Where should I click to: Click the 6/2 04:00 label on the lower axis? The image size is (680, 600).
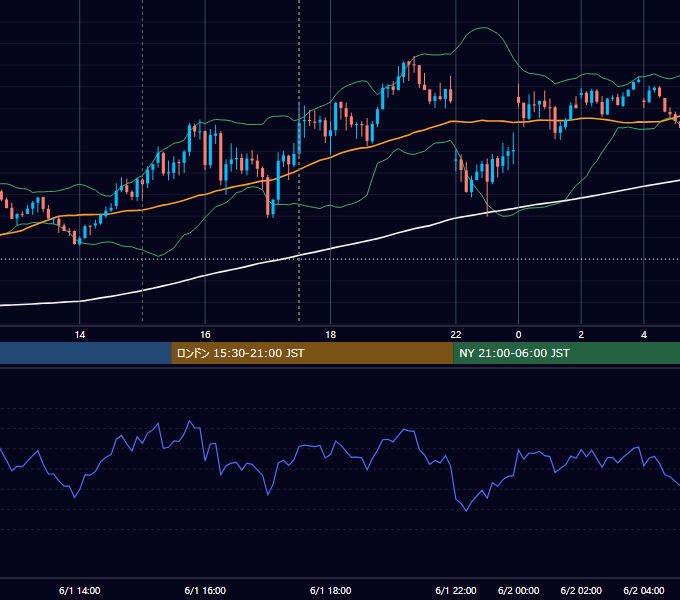pyautogui.click(x=644, y=590)
